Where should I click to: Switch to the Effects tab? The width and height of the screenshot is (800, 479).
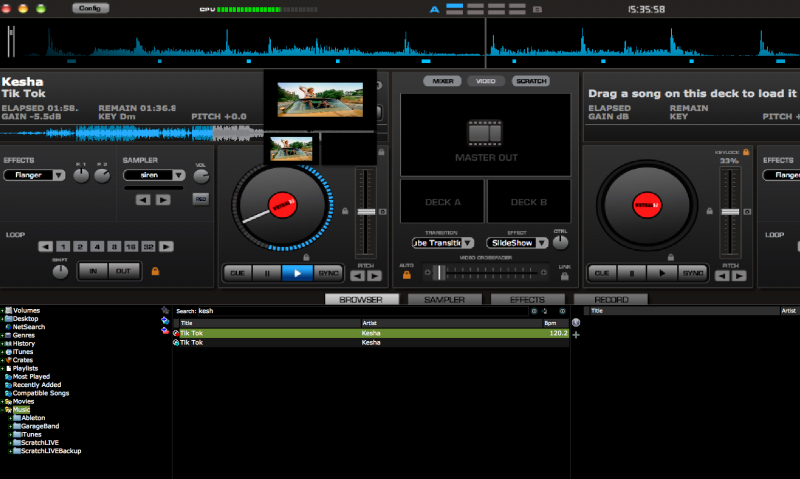coord(527,299)
